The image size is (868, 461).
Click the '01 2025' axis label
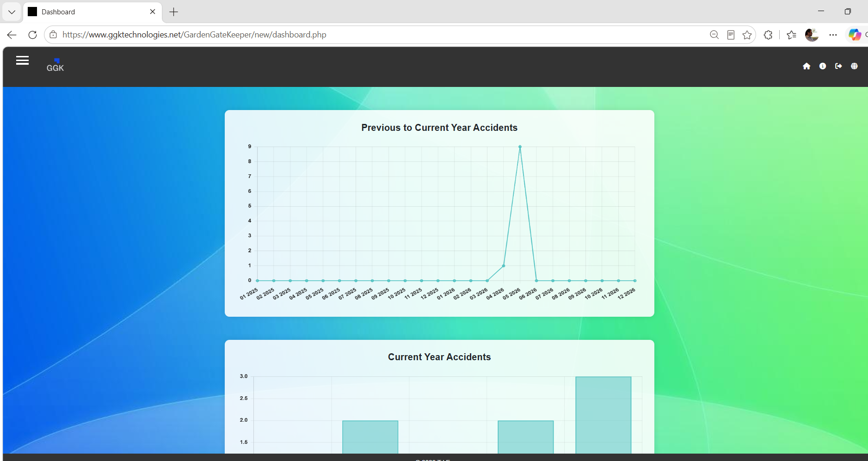click(x=249, y=294)
